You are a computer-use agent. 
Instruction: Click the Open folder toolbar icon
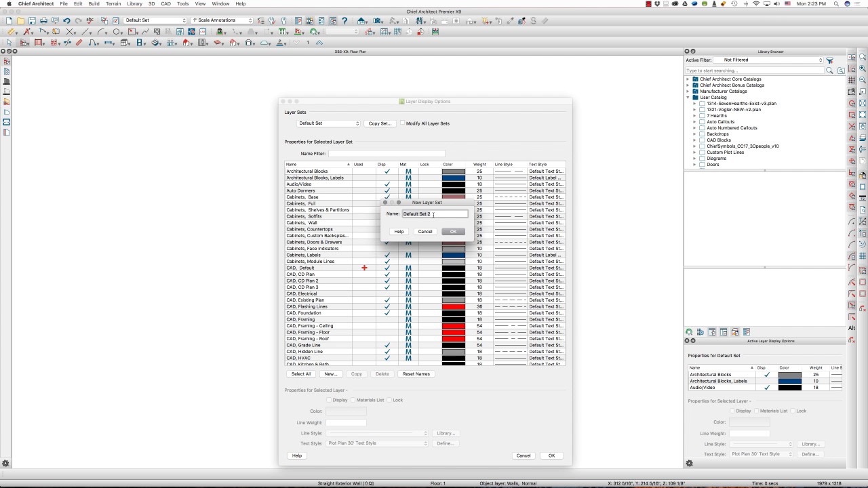[21, 21]
